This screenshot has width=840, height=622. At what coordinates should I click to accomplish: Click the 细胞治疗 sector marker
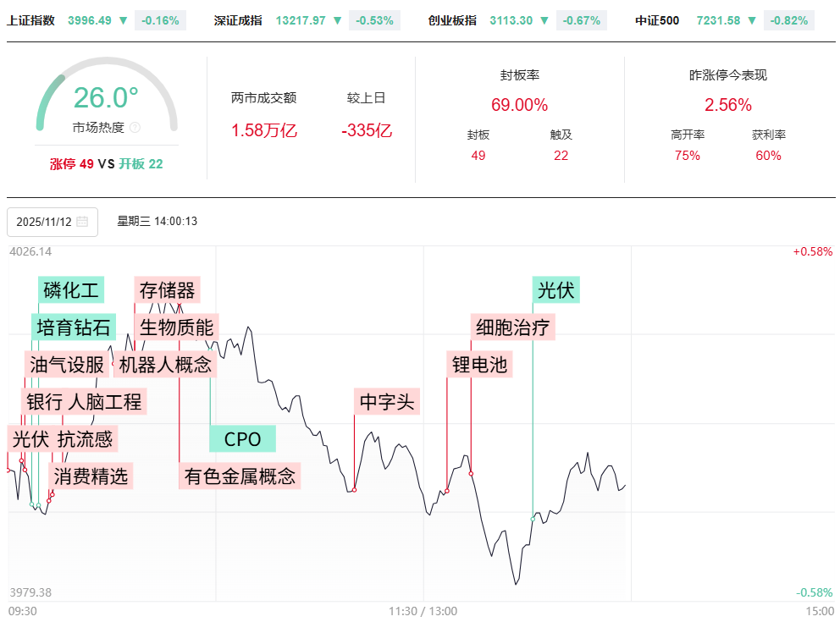pos(513,328)
